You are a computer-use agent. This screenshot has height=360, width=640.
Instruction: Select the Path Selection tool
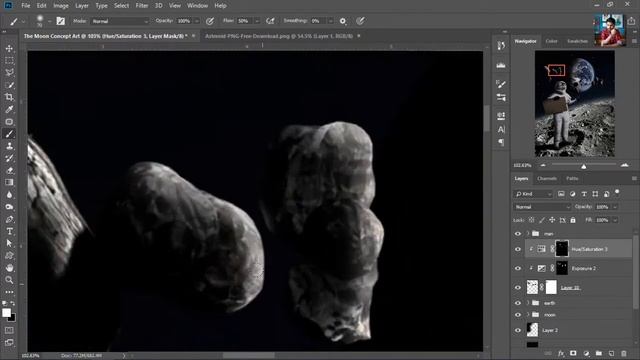9,243
